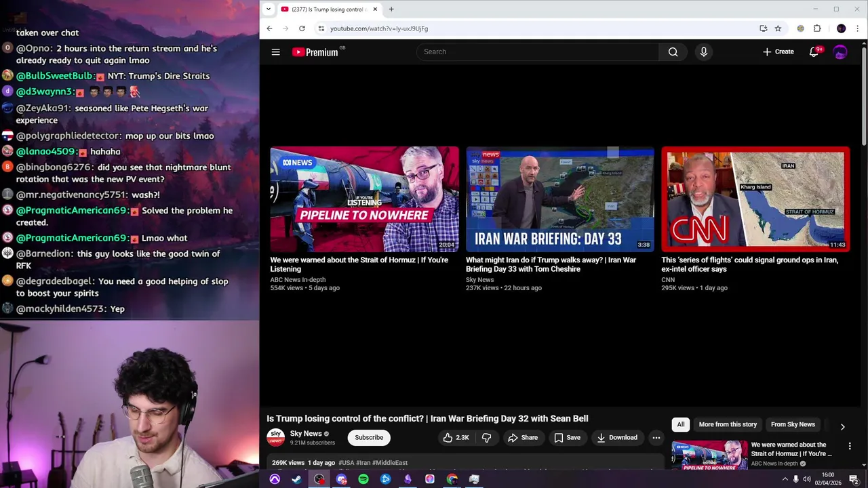868x488 pixels.
Task: Open Sky News channel avatar
Action: [275, 438]
